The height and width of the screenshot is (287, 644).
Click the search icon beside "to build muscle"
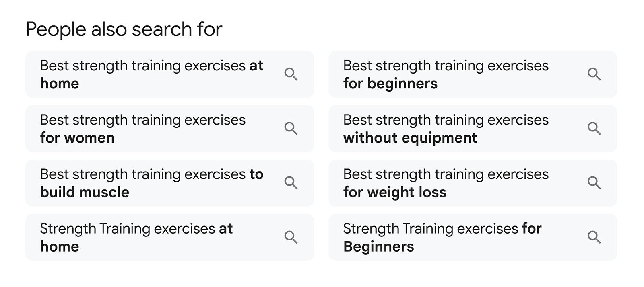click(291, 183)
